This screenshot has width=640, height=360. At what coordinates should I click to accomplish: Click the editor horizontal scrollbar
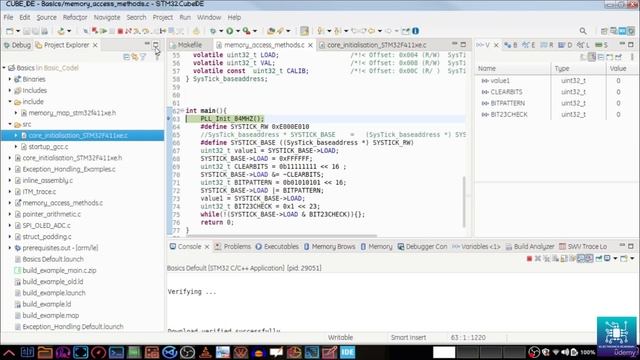click(282, 236)
